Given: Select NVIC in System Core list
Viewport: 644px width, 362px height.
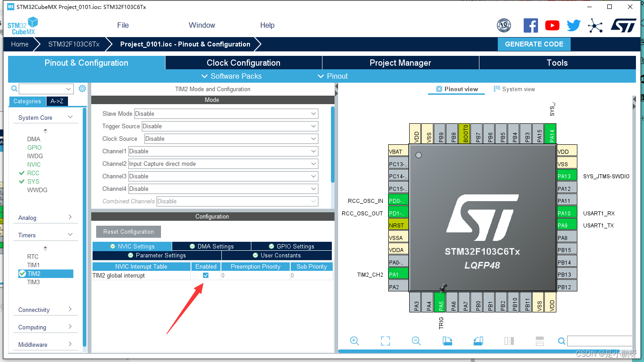Looking at the screenshot, I should point(34,164).
